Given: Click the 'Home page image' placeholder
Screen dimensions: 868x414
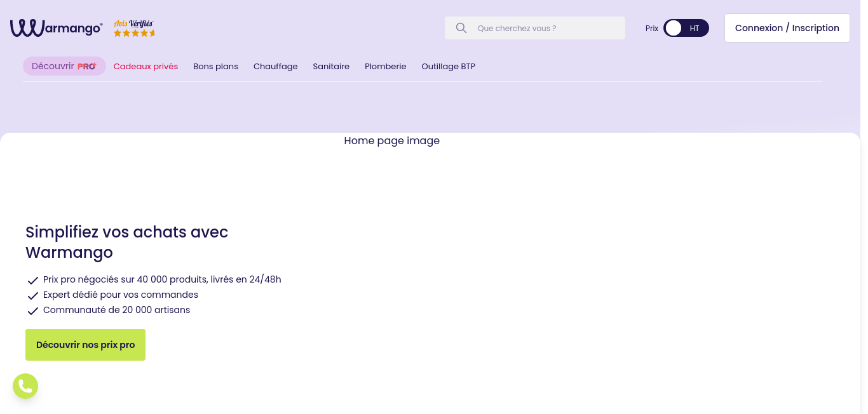Looking at the screenshot, I should click(x=391, y=140).
